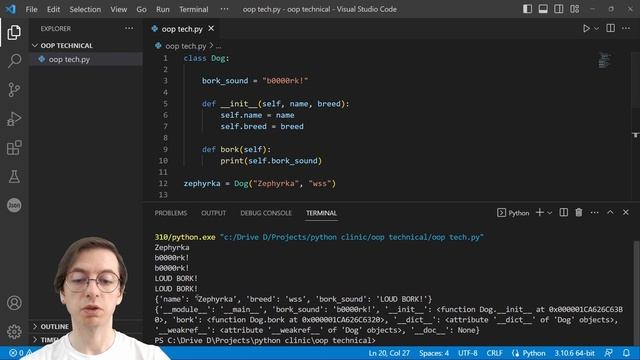The width and height of the screenshot is (640, 360).
Task: Open new terminal launch profile dropdown
Action: (550, 213)
